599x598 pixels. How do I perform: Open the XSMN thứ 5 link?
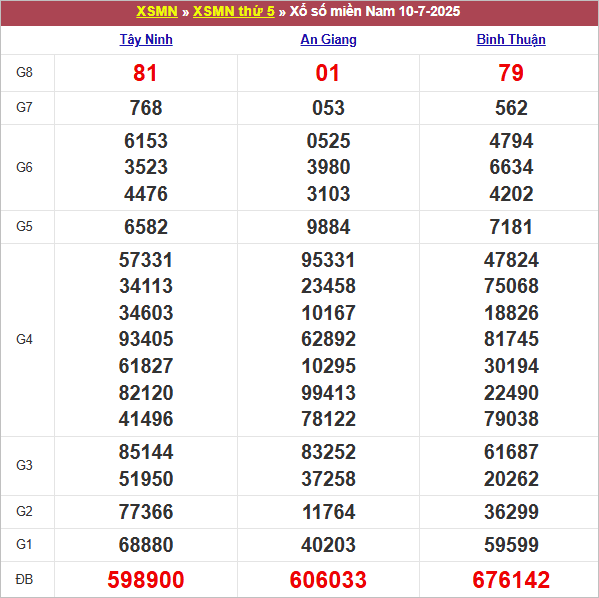(234, 11)
